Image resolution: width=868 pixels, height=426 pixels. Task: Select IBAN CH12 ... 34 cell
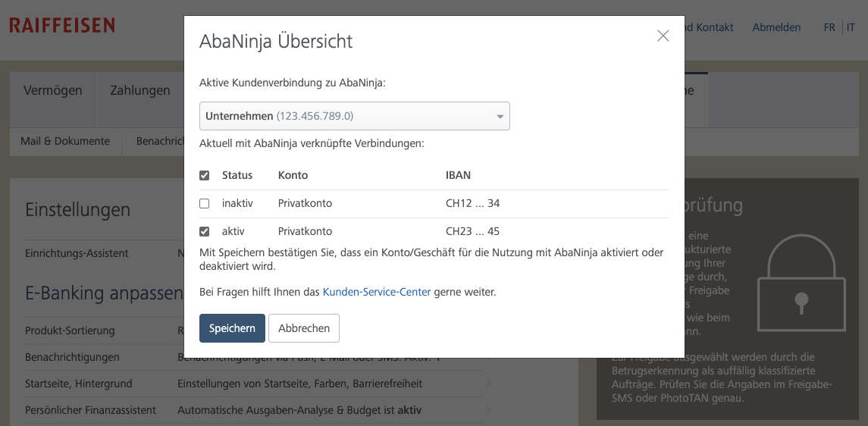[473, 204]
